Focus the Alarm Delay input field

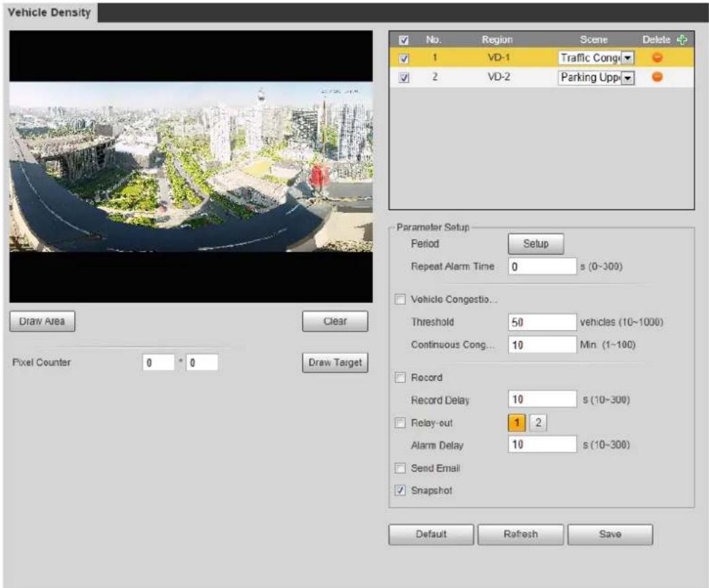[542, 444]
